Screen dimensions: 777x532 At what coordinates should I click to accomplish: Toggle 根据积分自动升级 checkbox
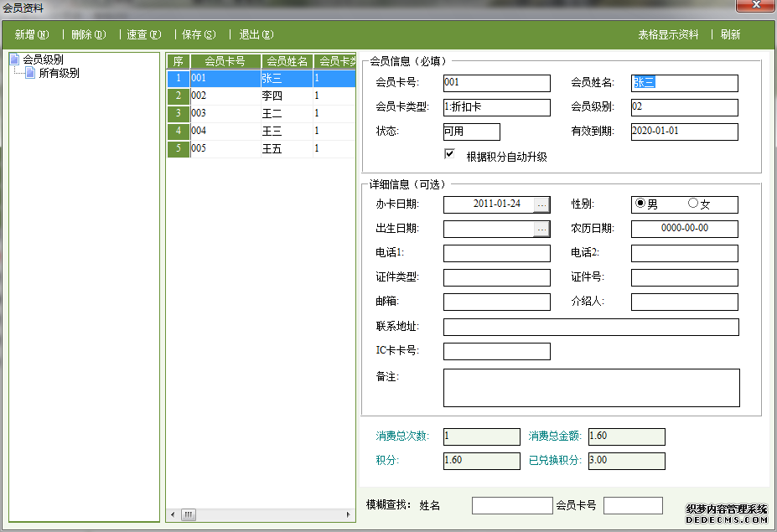pyautogui.click(x=450, y=154)
